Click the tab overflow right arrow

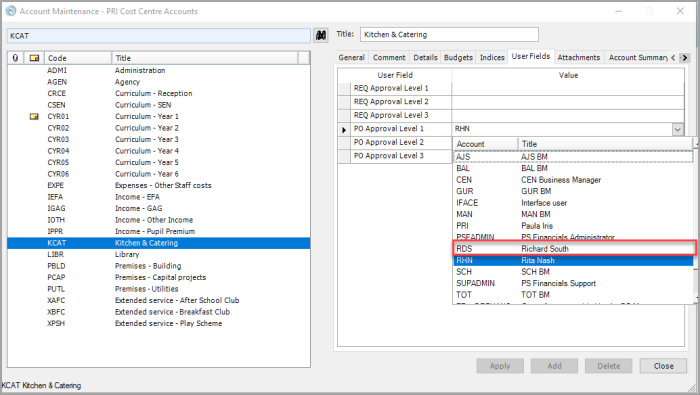click(684, 58)
